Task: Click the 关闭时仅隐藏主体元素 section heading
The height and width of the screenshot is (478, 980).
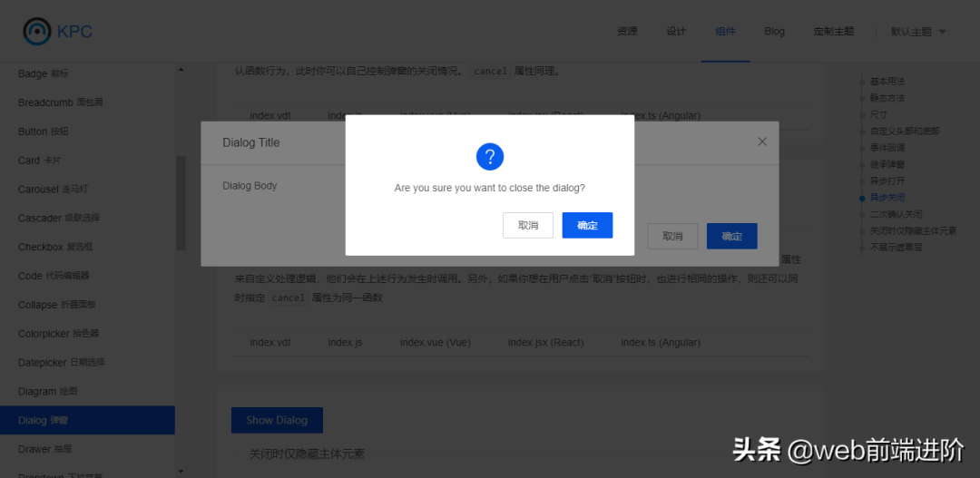Action: click(307, 454)
